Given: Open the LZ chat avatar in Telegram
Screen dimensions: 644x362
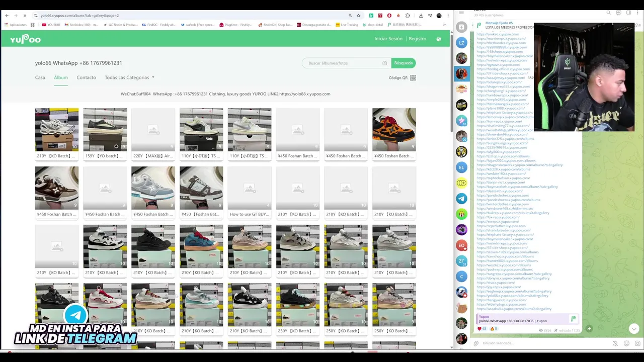Looking at the screenshot, I should pyautogui.click(x=461, y=43).
